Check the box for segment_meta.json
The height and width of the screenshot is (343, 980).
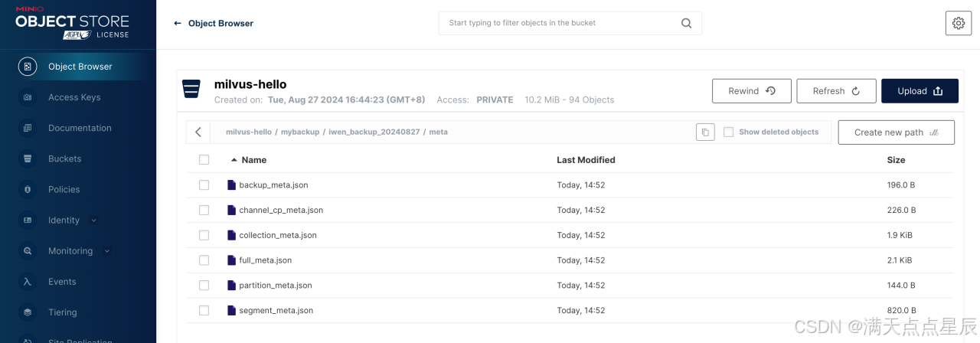coord(204,311)
